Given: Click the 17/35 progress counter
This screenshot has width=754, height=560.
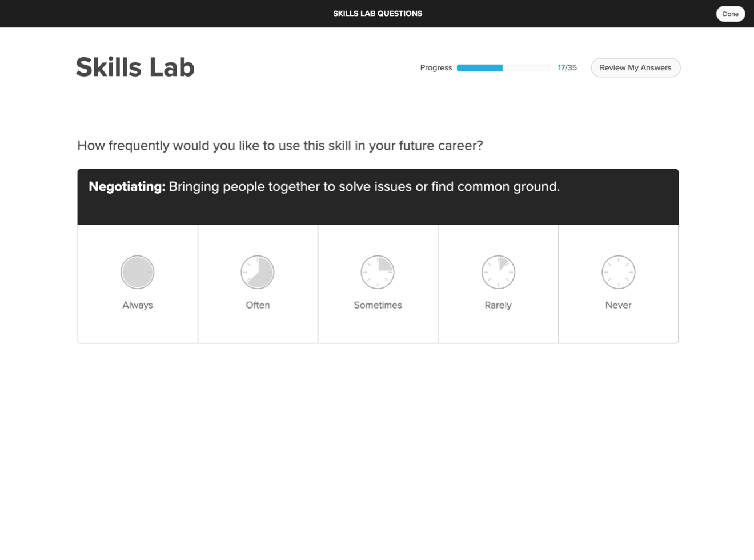Looking at the screenshot, I should click(x=568, y=67).
